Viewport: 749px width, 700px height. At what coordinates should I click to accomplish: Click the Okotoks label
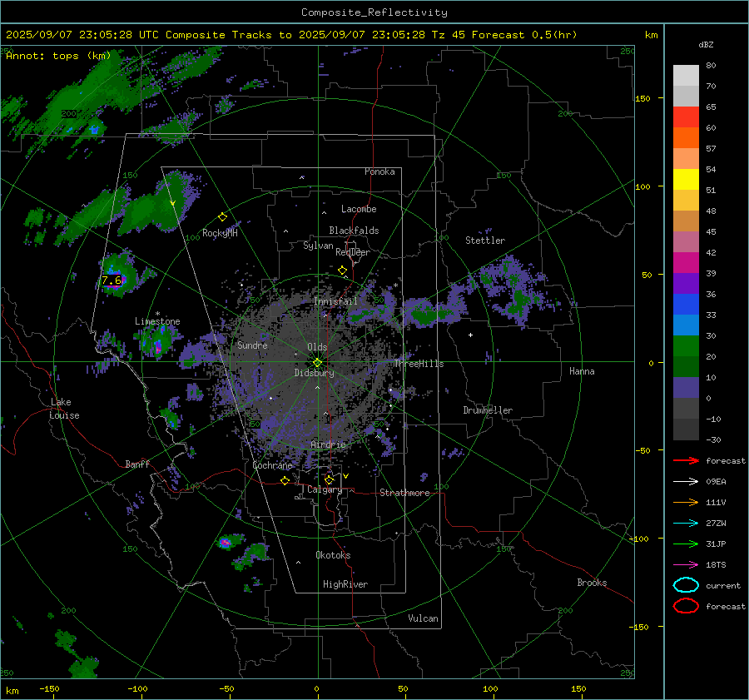[x=333, y=555]
